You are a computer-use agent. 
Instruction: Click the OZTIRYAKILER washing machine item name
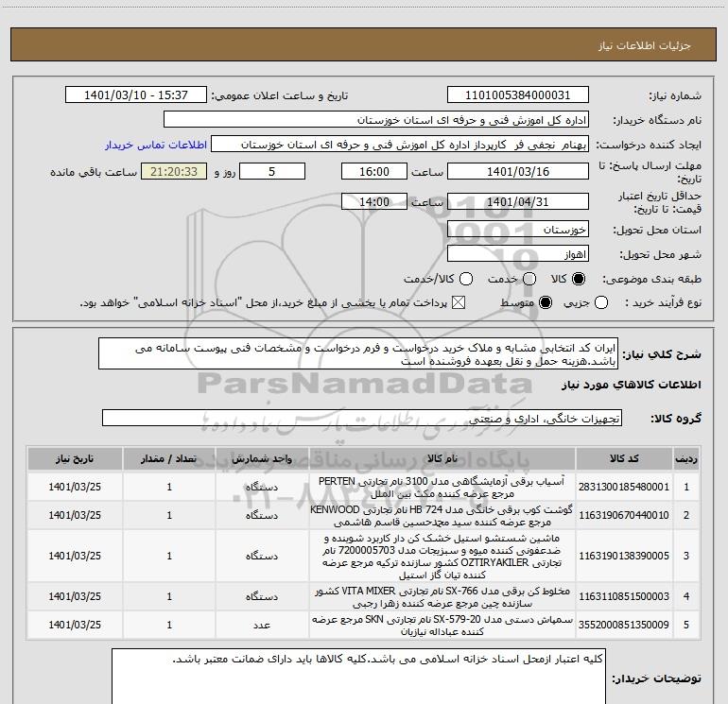tap(442, 556)
